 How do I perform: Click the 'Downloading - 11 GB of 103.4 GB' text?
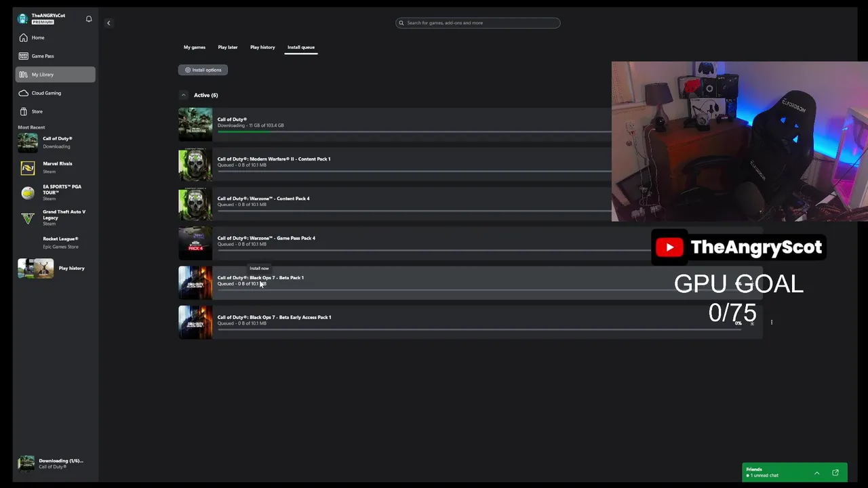250,125
